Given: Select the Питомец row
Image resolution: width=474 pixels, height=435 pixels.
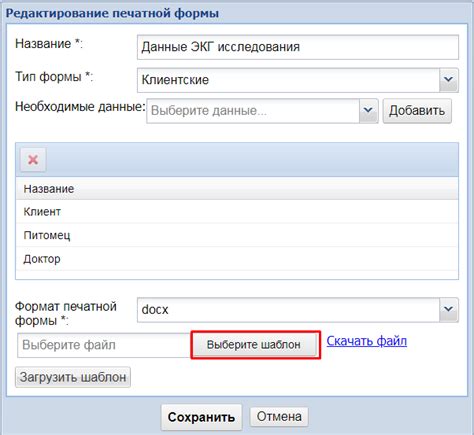Looking at the screenshot, I should tap(237, 235).
